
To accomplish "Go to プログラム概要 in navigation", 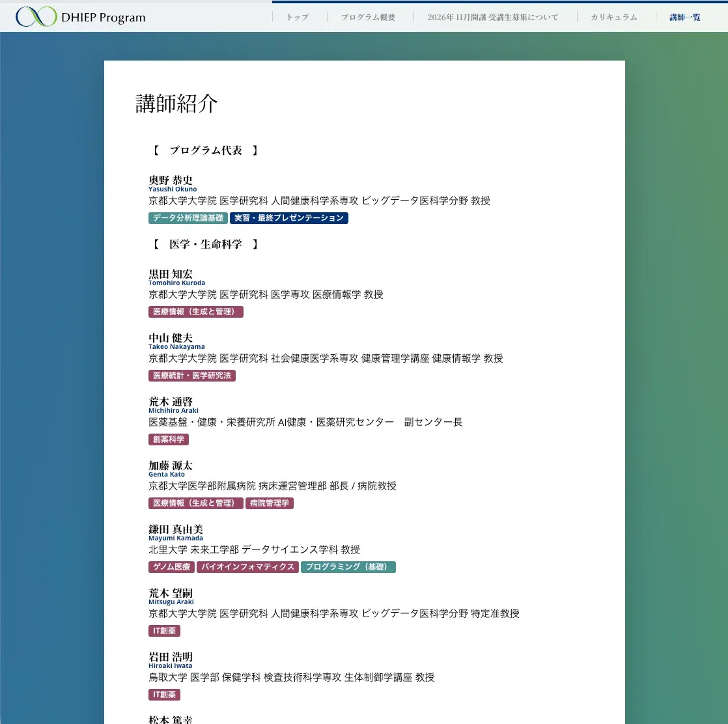I will [368, 17].
